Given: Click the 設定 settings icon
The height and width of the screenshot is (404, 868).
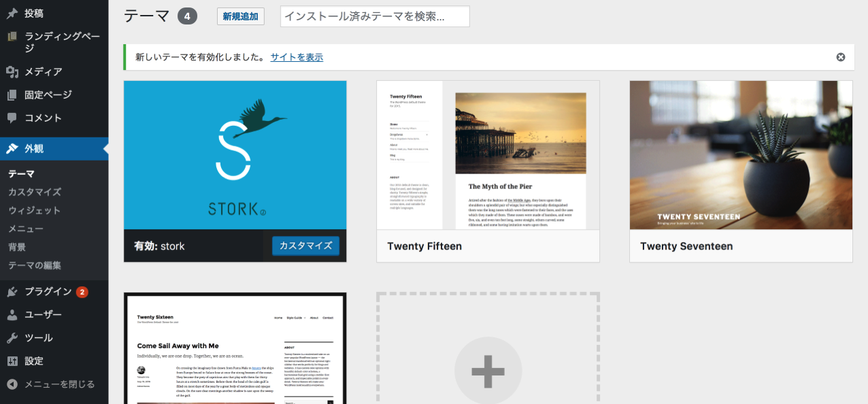Looking at the screenshot, I should tap(12, 361).
